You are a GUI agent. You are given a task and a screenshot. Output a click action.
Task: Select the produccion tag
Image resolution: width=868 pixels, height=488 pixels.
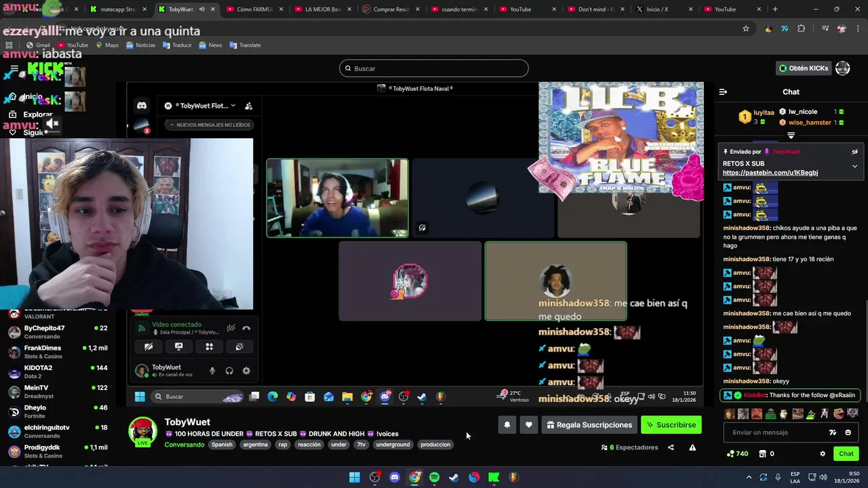(x=435, y=445)
